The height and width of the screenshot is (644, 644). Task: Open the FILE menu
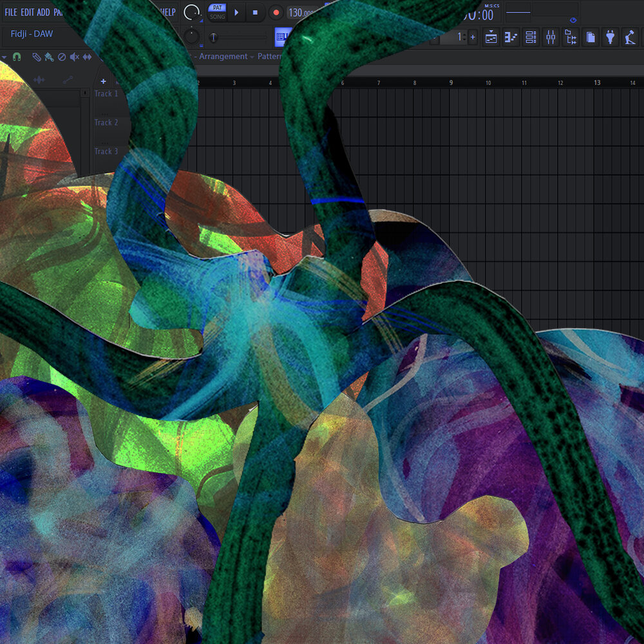tap(11, 12)
